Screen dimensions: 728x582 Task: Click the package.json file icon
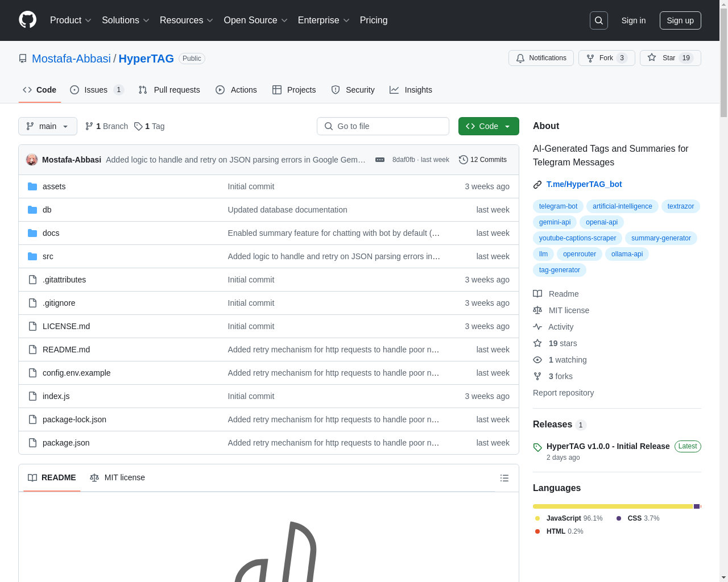pyautogui.click(x=32, y=443)
